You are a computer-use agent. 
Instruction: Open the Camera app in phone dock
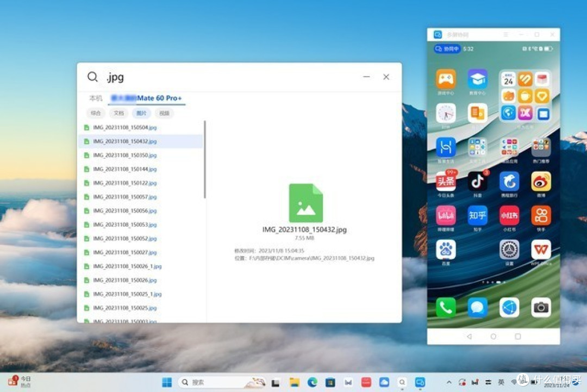tap(541, 308)
